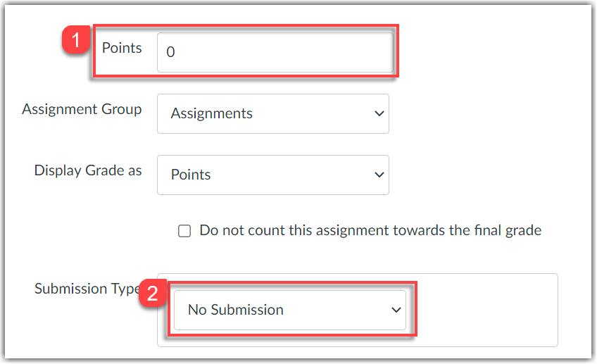Open the Display Grade as dropdown

coord(272,175)
